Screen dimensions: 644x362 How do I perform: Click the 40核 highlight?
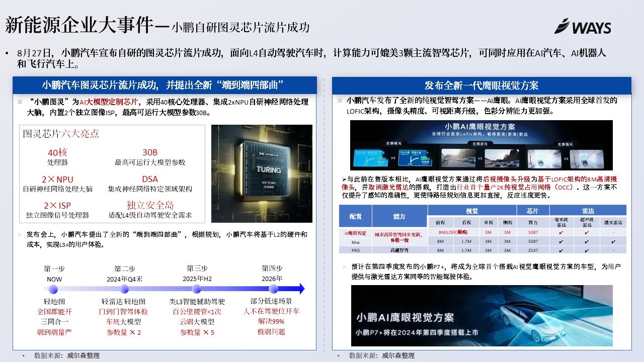pos(57,152)
